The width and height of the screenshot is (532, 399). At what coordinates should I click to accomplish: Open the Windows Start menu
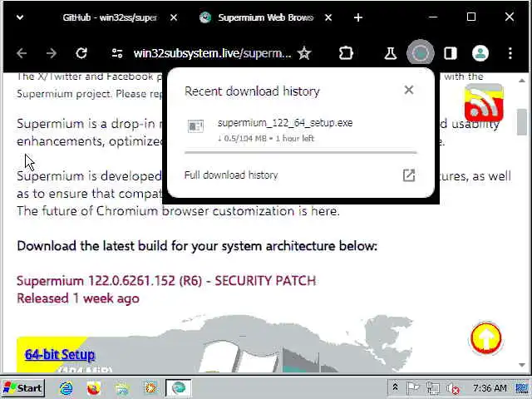[23, 388]
